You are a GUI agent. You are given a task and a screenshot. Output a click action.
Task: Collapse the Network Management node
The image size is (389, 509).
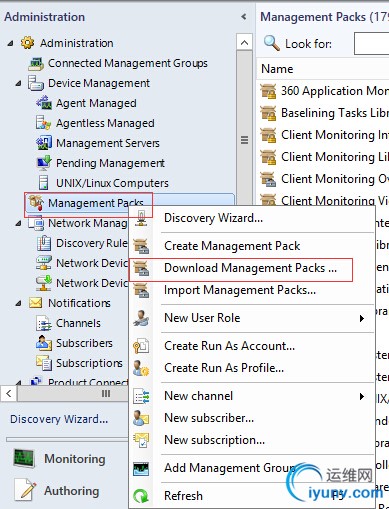point(19,223)
